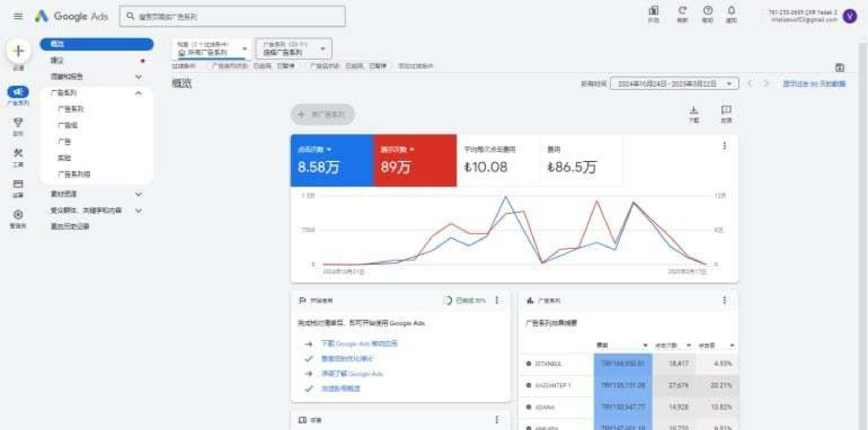The image size is (868, 430).
Task: Open the Tools wrench icon in sidebar
Action: click(x=18, y=154)
